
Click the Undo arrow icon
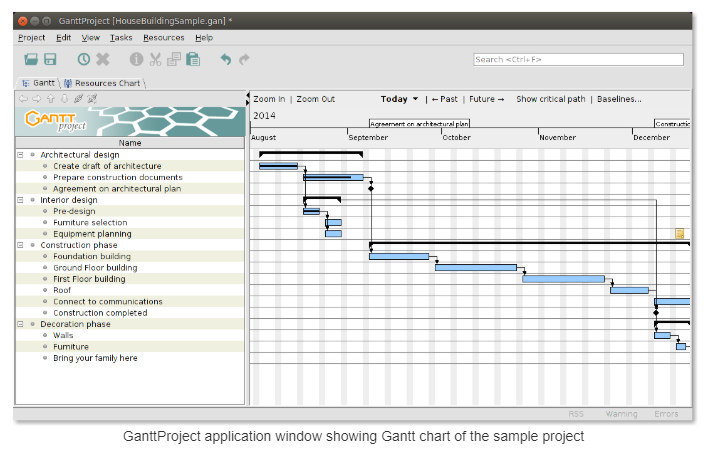pos(226,60)
